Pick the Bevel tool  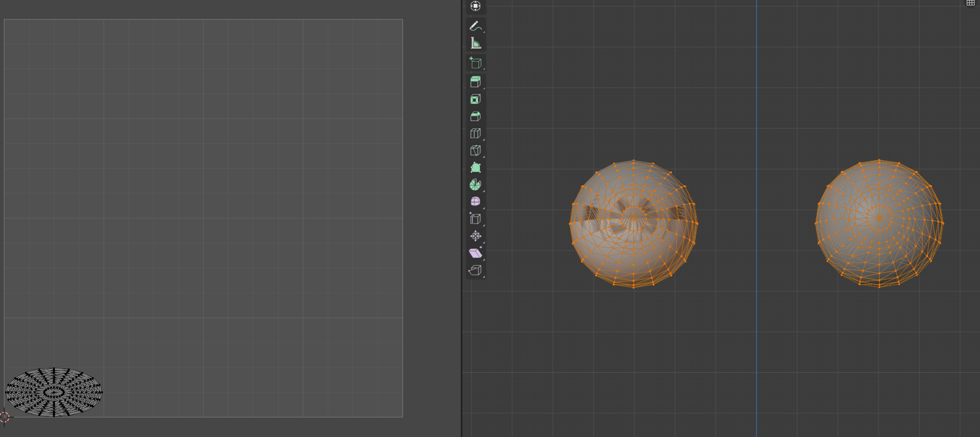(x=475, y=116)
